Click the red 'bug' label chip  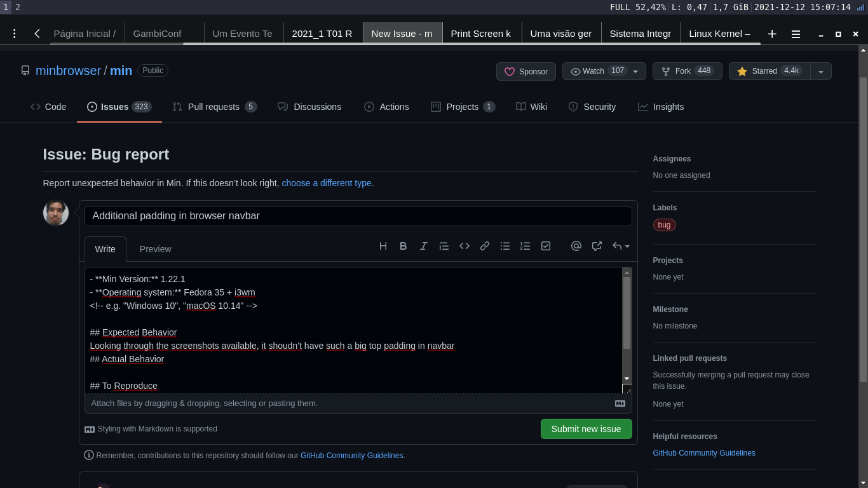664,225
